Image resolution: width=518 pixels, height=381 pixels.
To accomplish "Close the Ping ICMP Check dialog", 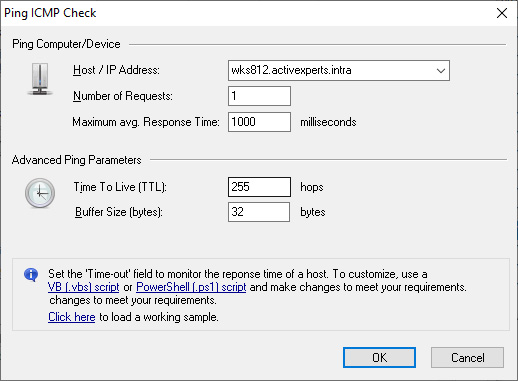I will [502, 13].
